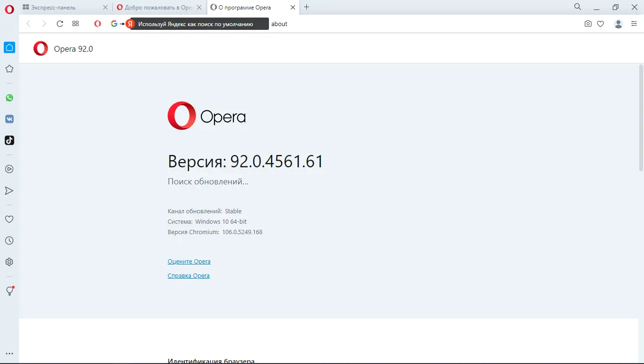Open the Оцените Opera link
This screenshot has width=644, height=364.
tap(189, 262)
